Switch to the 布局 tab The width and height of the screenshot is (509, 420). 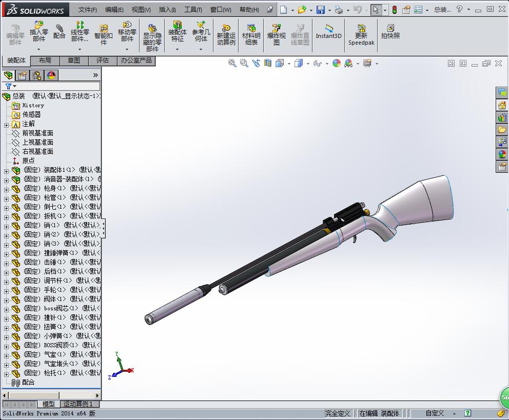[x=45, y=61]
